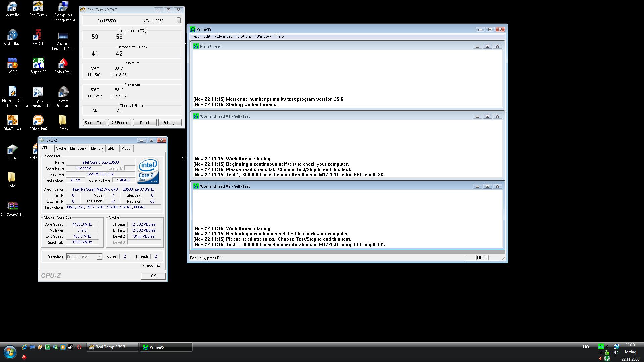The image size is (644, 362).
Task: Open the Window menu in Prime95
Action: tap(264, 36)
